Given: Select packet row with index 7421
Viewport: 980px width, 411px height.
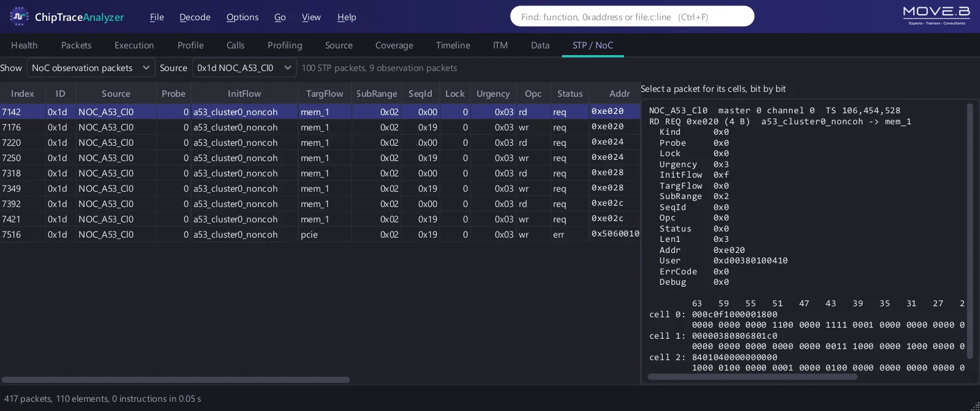Looking at the screenshot, I should [x=320, y=219].
